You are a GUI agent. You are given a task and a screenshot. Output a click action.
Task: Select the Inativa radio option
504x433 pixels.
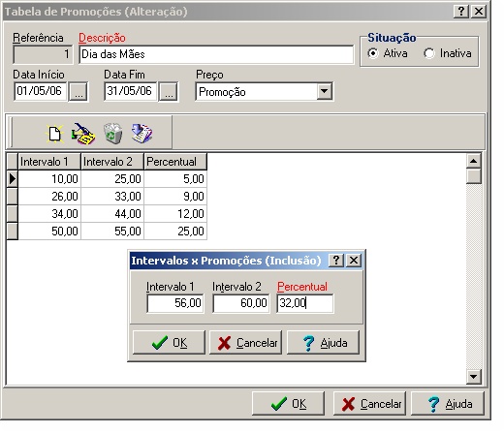click(429, 53)
